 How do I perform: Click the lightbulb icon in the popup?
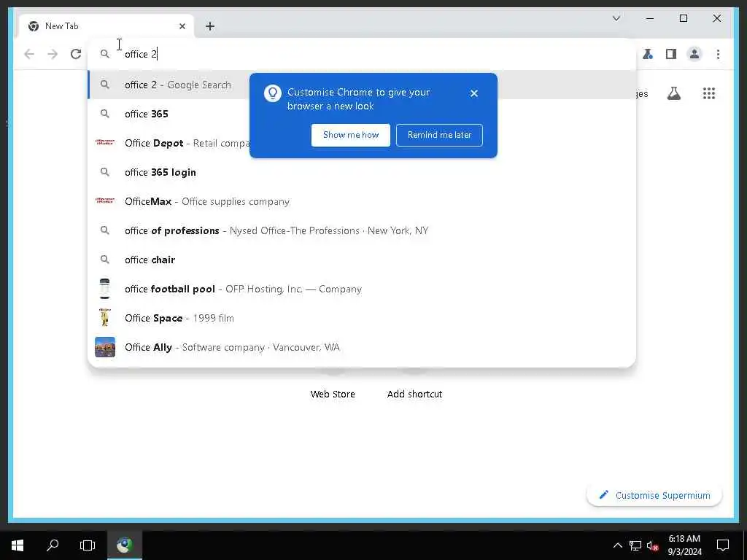coord(273,93)
